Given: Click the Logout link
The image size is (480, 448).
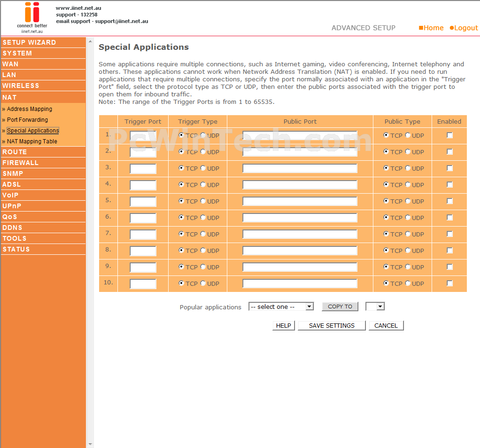Looking at the screenshot, I should 464,28.
